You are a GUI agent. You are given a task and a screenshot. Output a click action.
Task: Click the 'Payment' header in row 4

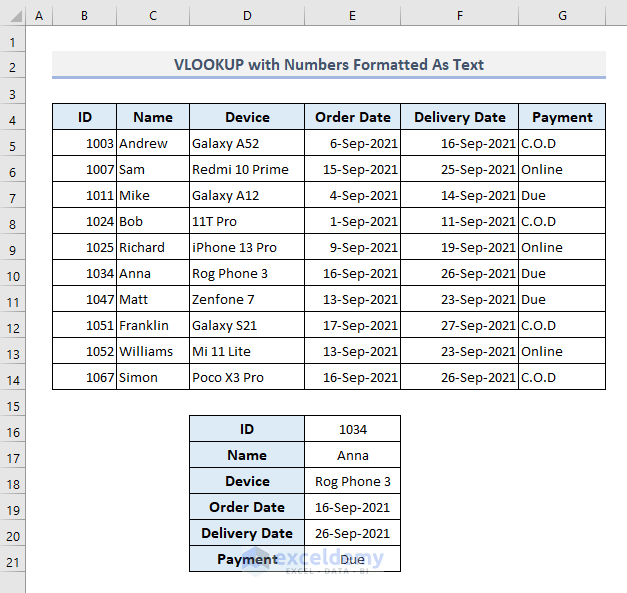tap(562, 117)
